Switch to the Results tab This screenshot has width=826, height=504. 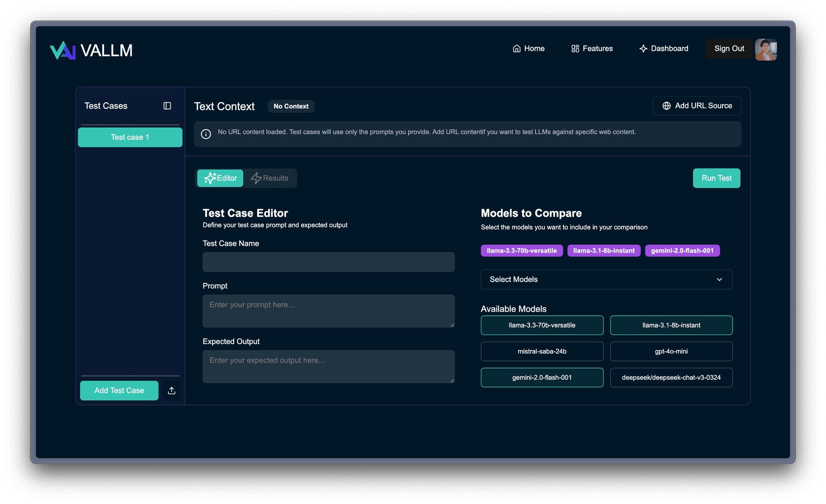pyautogui.click(x=270, y=178)
